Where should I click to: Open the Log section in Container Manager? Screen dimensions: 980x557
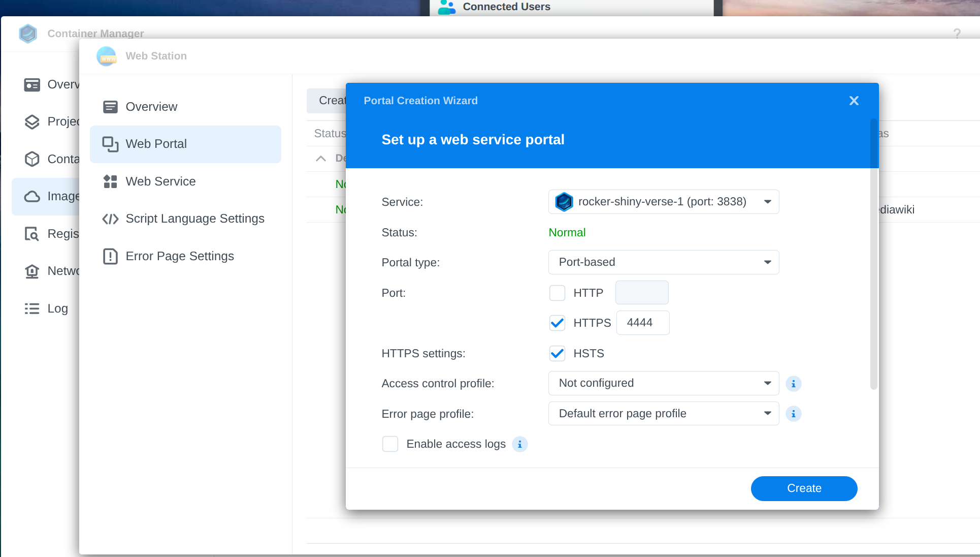pos(32,308)
